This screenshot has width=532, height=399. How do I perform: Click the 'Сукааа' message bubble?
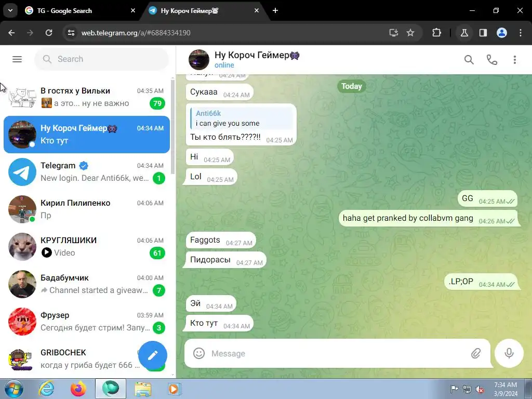click(220, 92)
